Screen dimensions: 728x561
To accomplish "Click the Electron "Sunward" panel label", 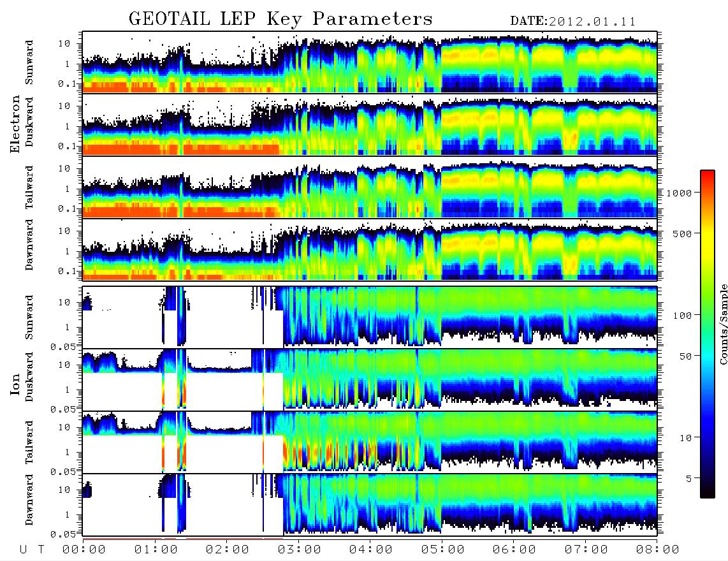I will pos(29,62).
